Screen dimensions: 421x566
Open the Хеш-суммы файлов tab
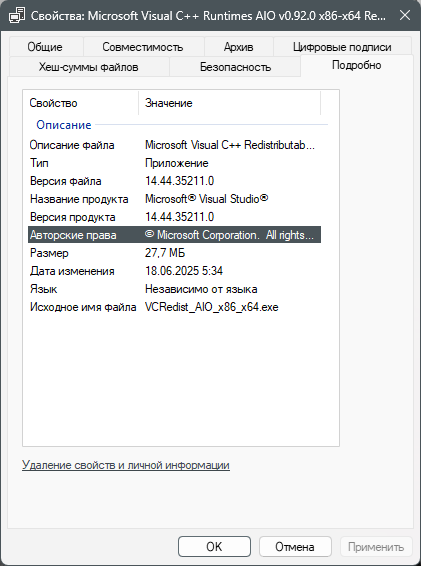pos(88,67)
